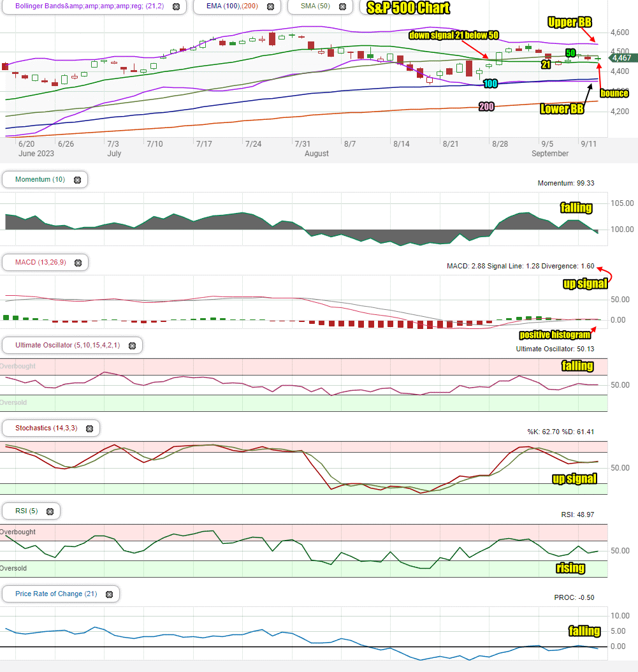Open the EMA (100),(200) settings label
638x672 pixels.
[232, 6]
